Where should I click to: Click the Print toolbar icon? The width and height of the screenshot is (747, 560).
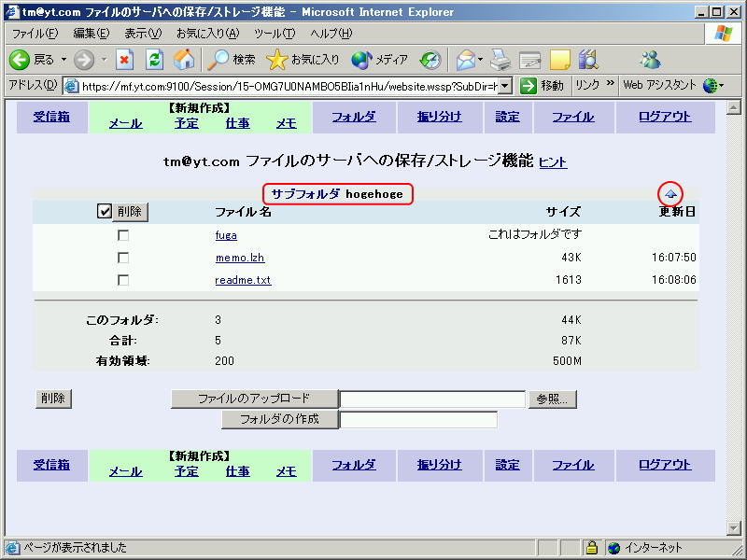[x=500, y=60]
